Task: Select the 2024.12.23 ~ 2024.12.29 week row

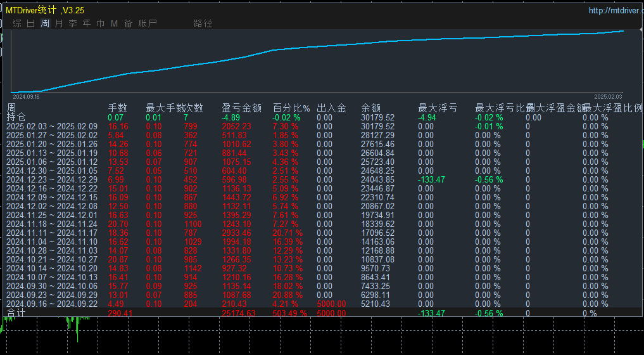Action: (52, 179)
